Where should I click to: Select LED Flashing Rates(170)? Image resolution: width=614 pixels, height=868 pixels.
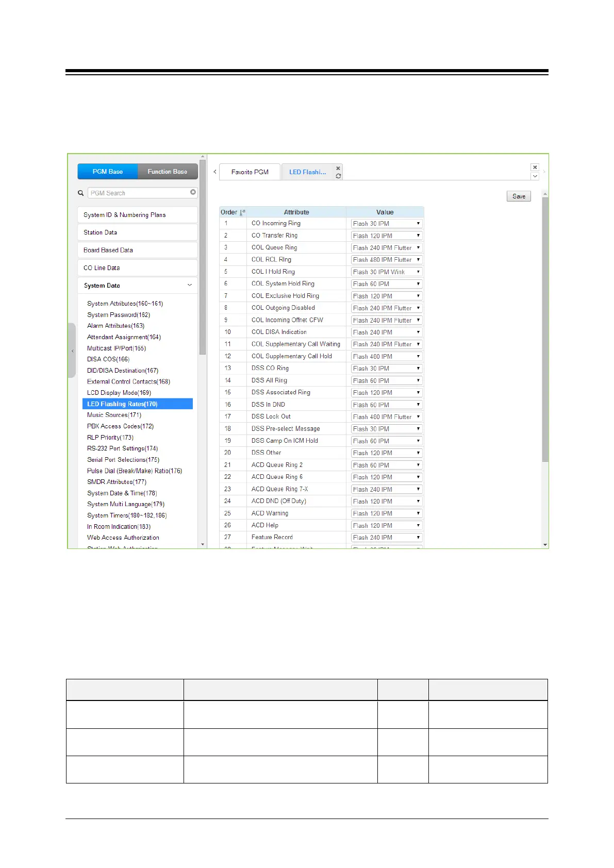(x=138, y=404)
